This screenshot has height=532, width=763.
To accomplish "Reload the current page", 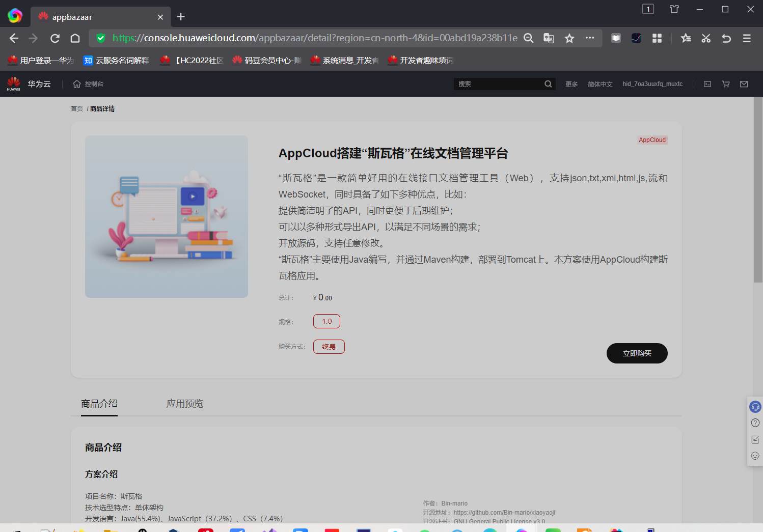I will tap(55, 38).
